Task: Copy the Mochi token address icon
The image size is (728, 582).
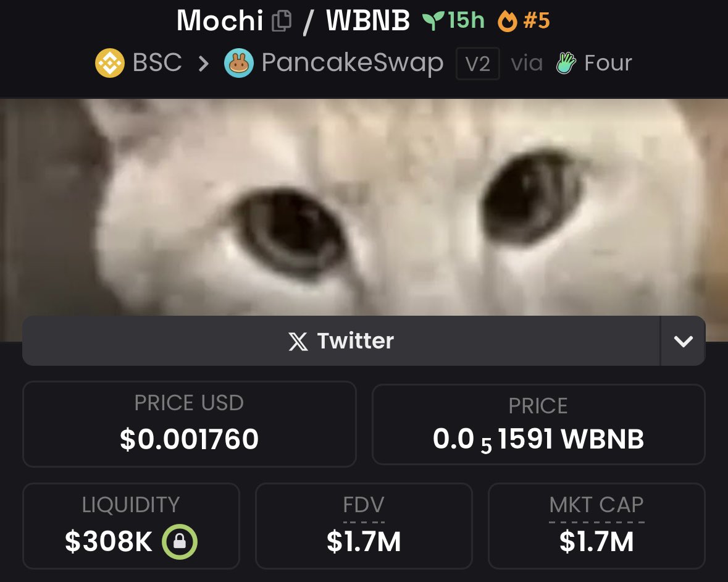Action: click(282, 21)
